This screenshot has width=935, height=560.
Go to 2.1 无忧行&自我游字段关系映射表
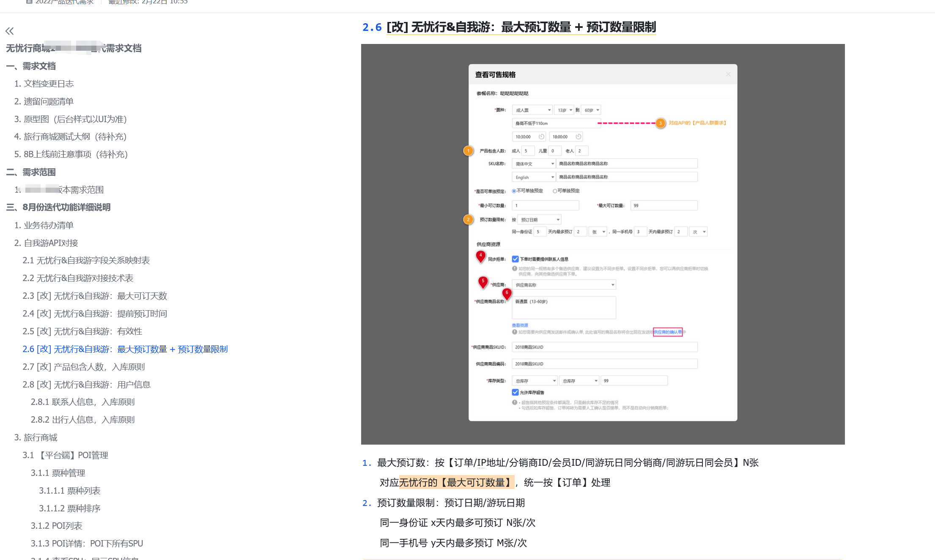pos(86,260)
